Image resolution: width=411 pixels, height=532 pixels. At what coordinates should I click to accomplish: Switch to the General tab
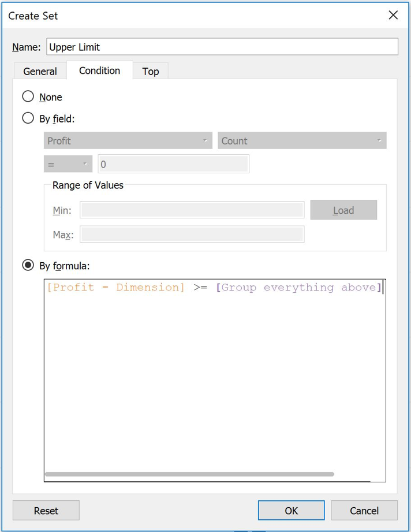(x=39, y=70)
